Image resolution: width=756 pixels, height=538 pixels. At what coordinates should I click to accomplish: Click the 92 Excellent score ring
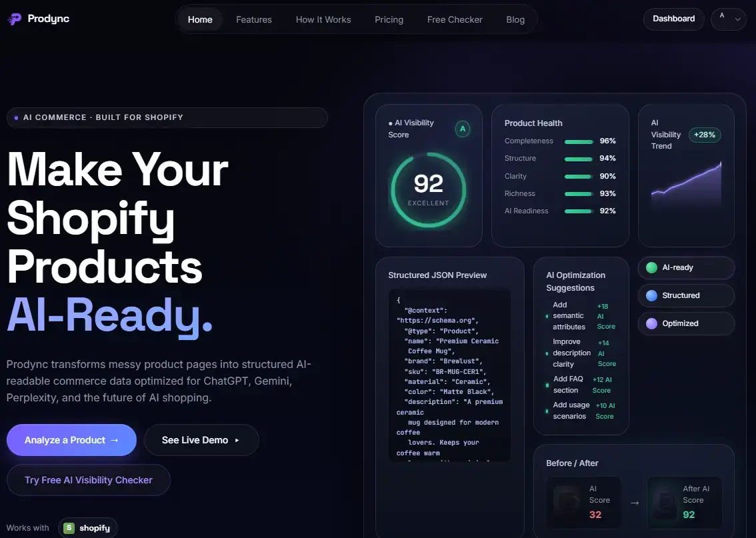point(428,190)
